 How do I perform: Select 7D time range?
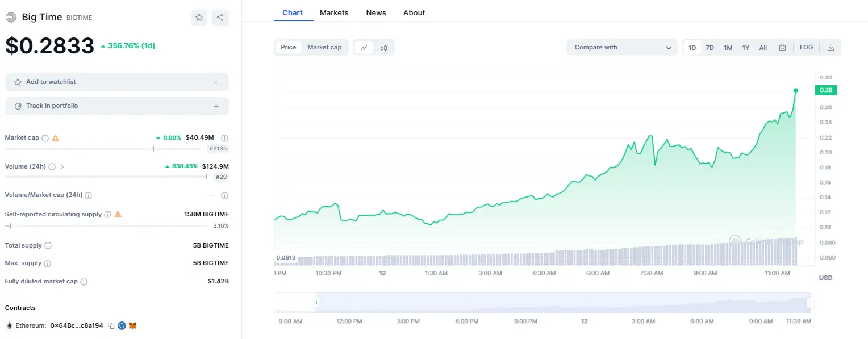pos(710,48)
